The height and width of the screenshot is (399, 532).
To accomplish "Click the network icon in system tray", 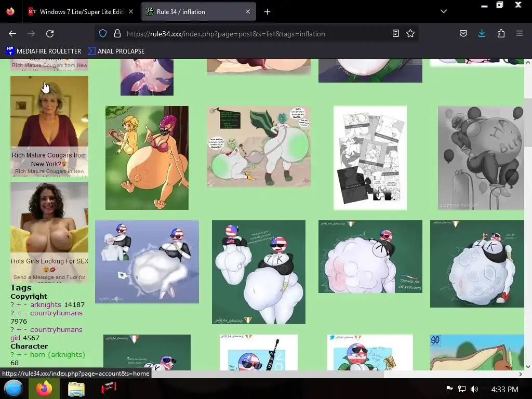I will point(462,389).
